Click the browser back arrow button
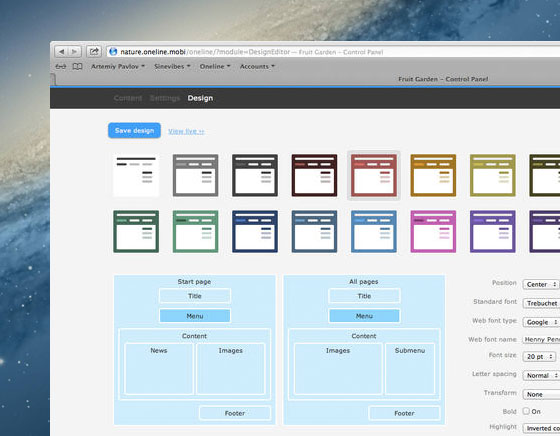 point(61,52)
